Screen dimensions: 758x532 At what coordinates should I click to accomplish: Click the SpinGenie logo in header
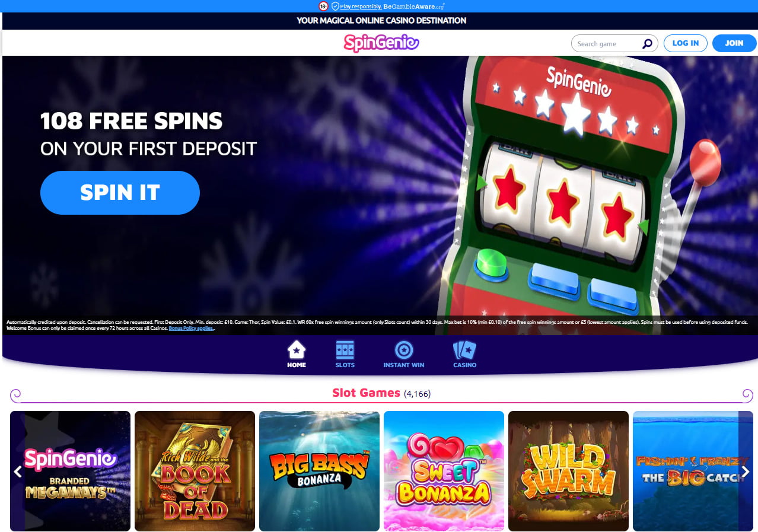pyautogui.click(x=381, y=43)
